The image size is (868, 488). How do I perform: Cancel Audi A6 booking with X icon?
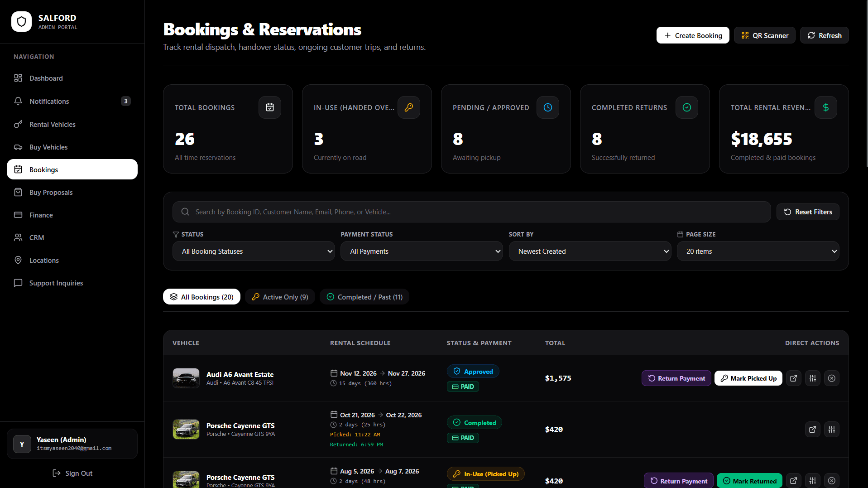point(832,378)
